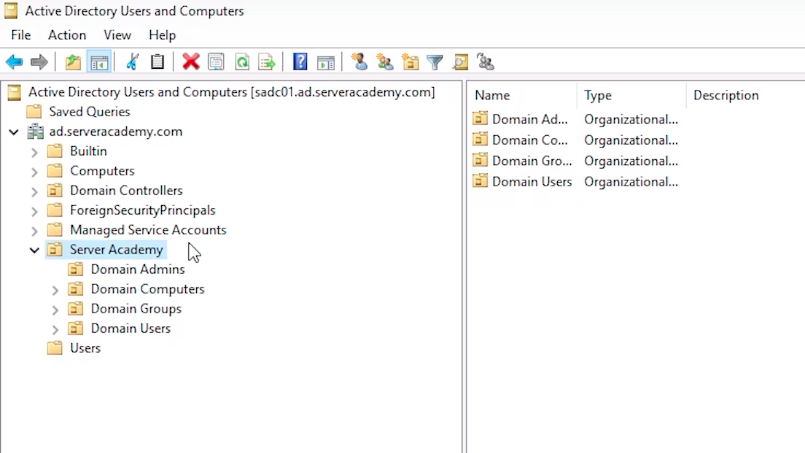The width and height of the screenshot is (805, 453).
Task: Click the blue Help question mark icon
Action: pyautogui.click(x=300, y=62)
